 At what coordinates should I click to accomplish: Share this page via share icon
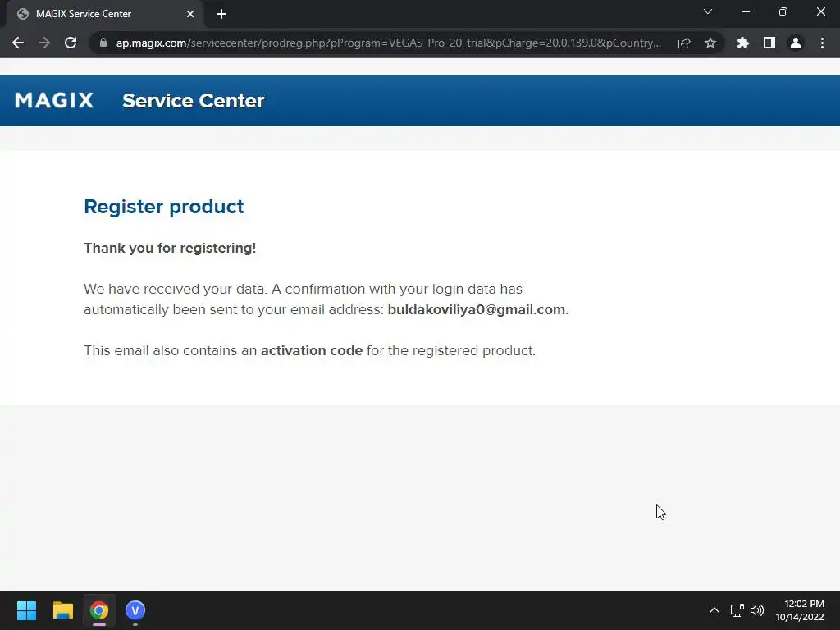coord(684,43)
